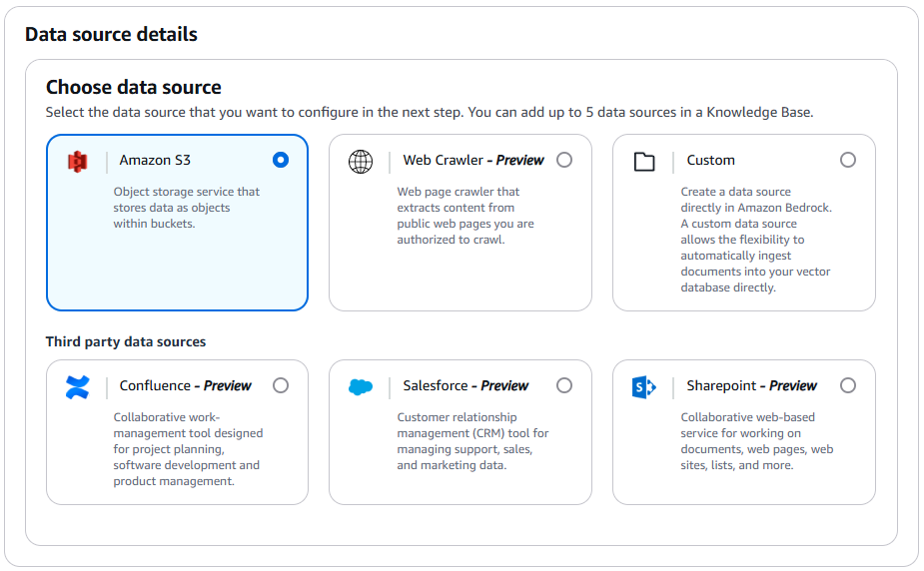Click the 'Third party data sources' heading

point(126,342)
